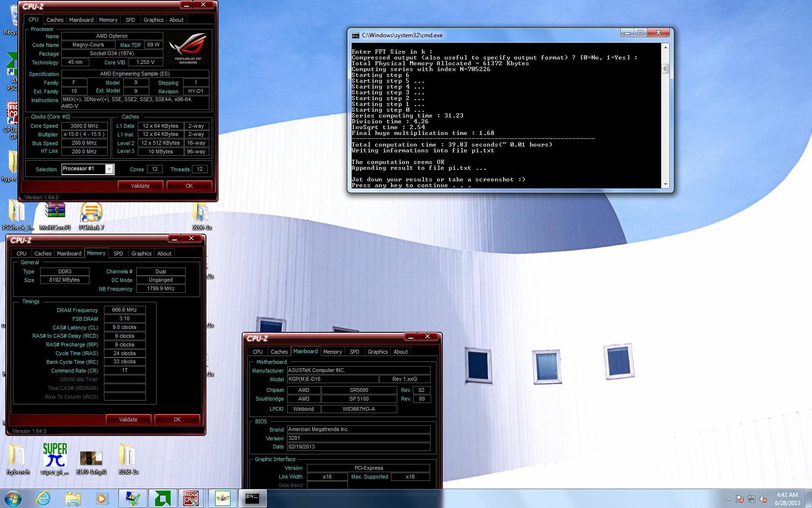812x508 pixels.
Task: Open Graphics tab in top CPU-Z window
Action: 154,20
